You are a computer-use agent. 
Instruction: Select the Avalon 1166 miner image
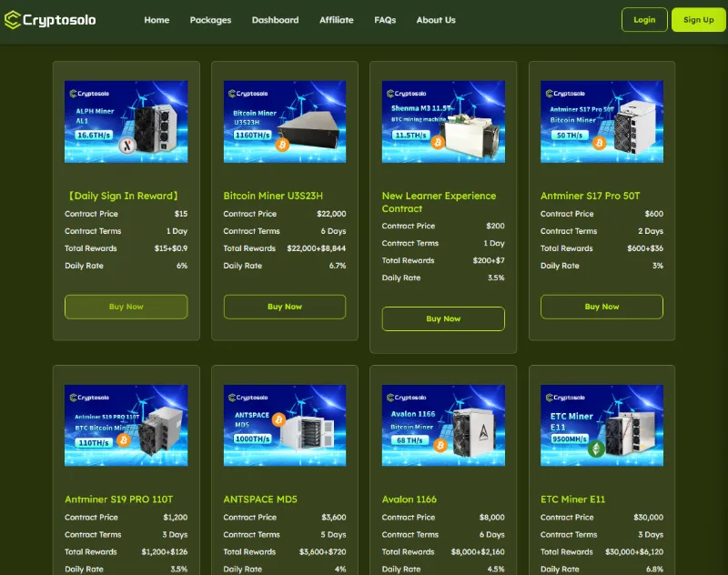click(x=443, y=425)
